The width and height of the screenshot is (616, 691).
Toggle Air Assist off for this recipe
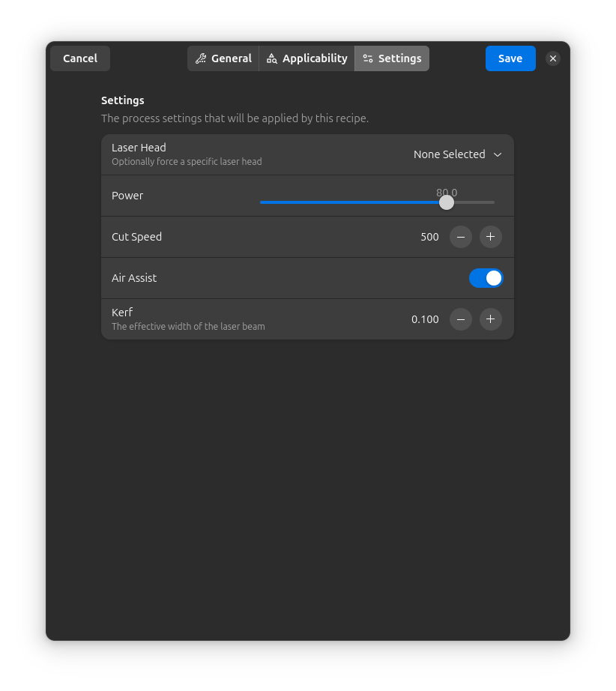pyautogui.click(x=486, y=278)
